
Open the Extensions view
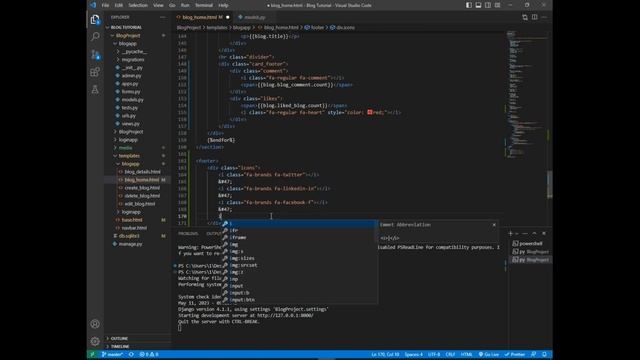pyautogui.click(x=95, y=72)
